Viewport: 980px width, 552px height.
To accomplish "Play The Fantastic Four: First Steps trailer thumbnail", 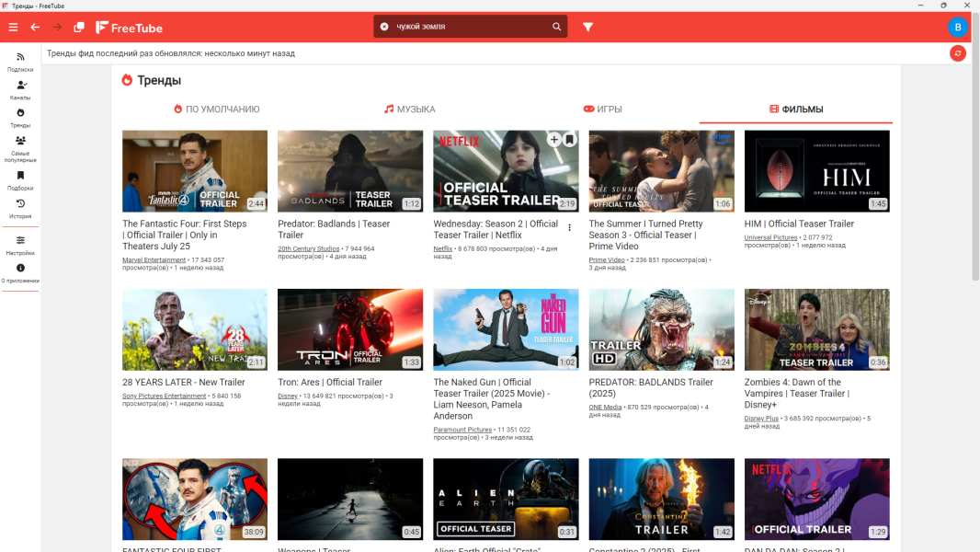I will (x=195, y=171).
